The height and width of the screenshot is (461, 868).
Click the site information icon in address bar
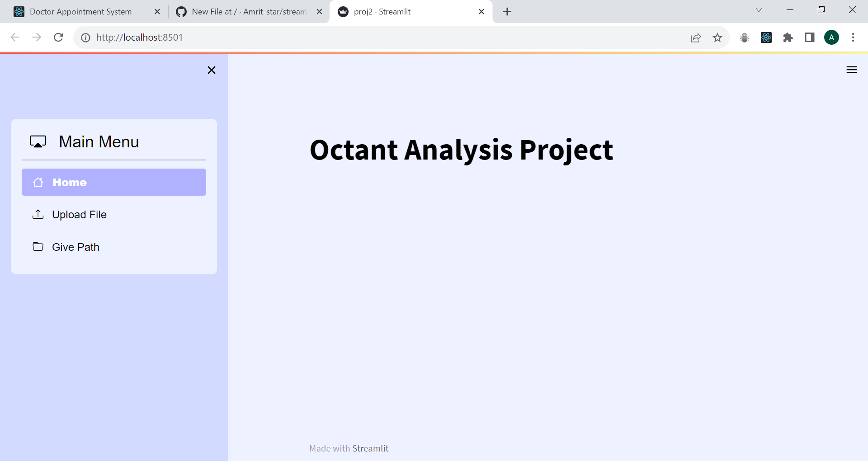tap(85, 38)
